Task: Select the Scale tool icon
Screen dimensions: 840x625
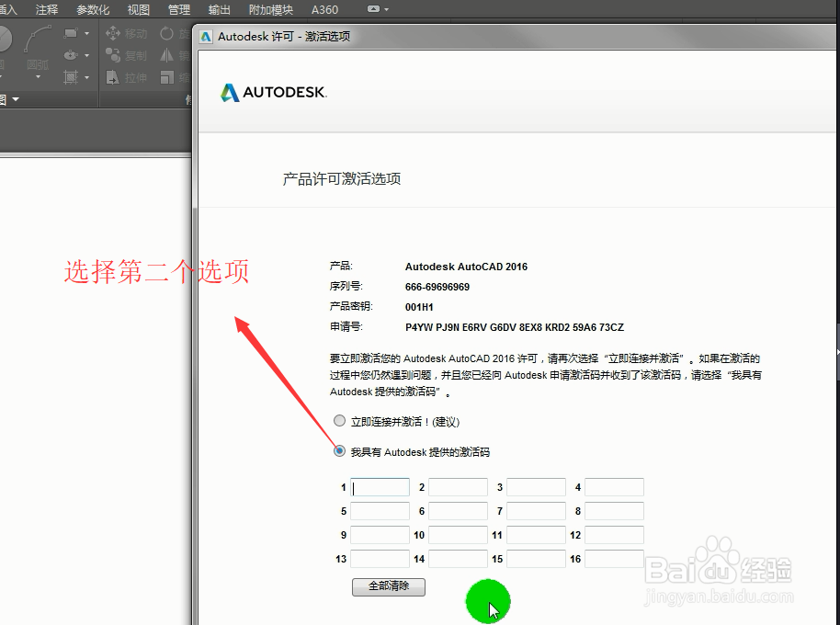Action: point(166,77)
